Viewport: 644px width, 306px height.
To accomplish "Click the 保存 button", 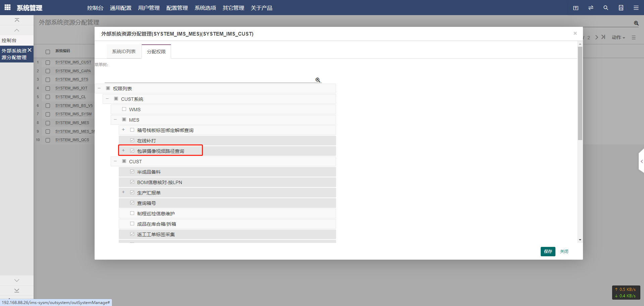I will pos(548,252).
